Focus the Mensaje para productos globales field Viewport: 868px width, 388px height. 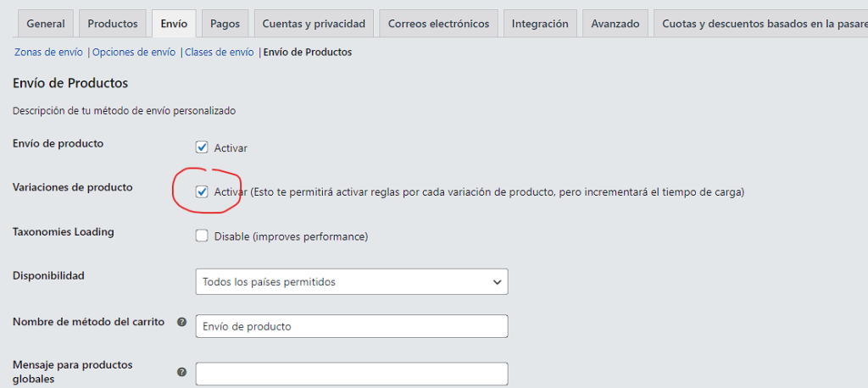point(352,374)
